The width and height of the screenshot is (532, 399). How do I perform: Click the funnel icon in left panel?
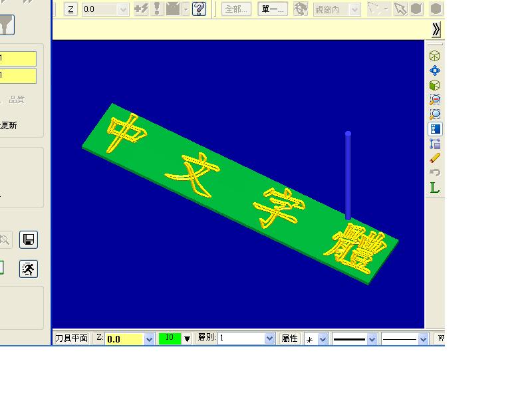tap(7, 25)
